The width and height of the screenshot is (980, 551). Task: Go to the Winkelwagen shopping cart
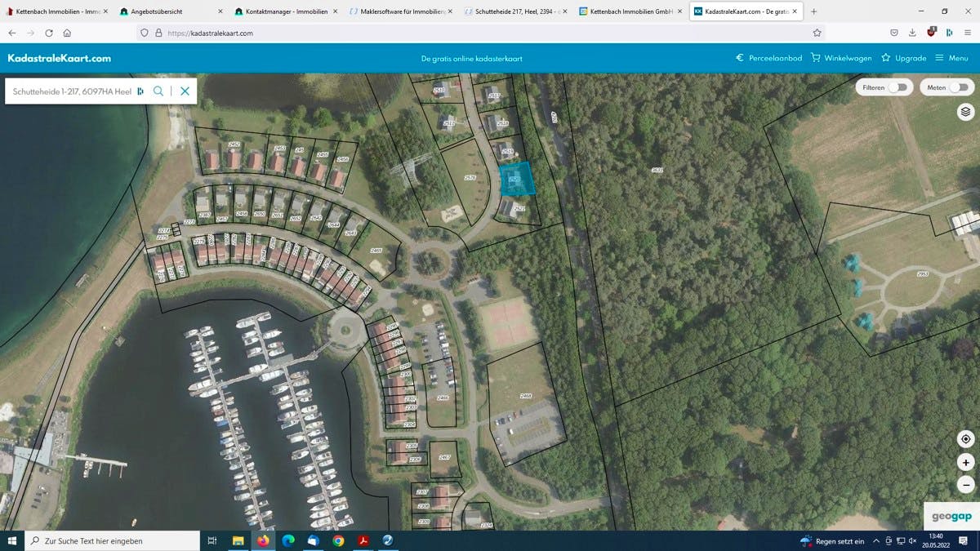click(x=841, y=58)
